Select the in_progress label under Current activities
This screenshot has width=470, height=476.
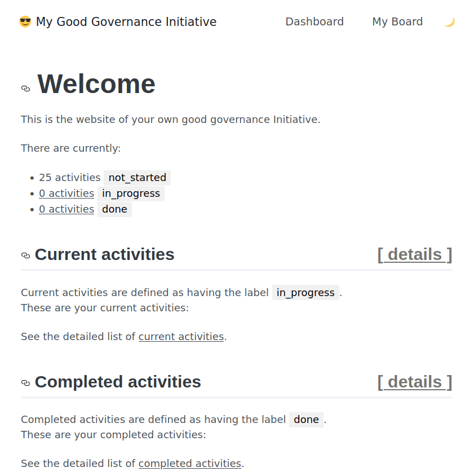[x=305, y=292]
